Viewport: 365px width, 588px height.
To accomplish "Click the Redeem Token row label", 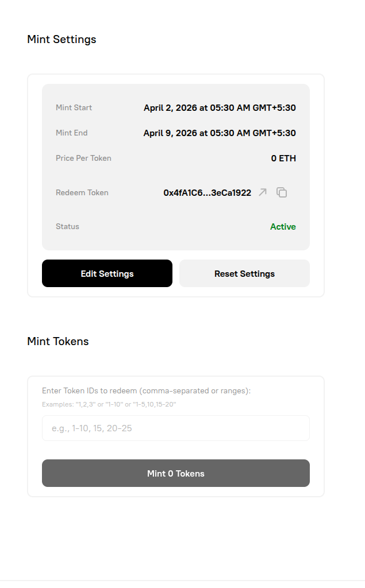I will click(x=82, y=192).
